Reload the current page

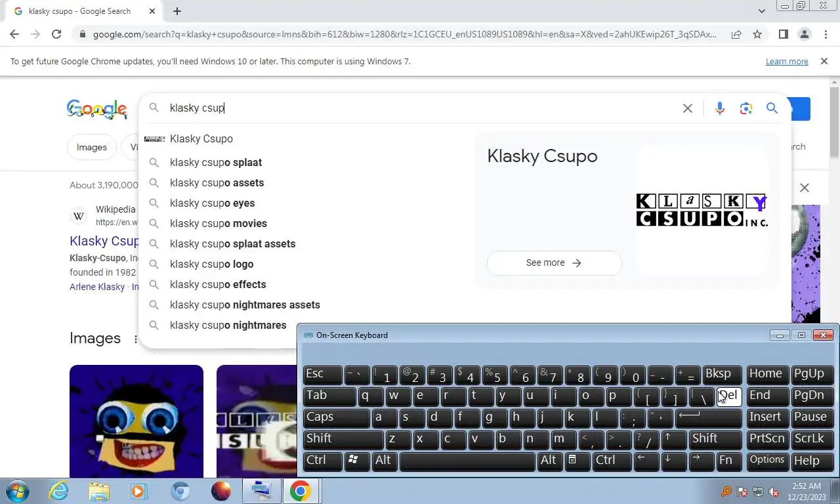coord(56,34)
